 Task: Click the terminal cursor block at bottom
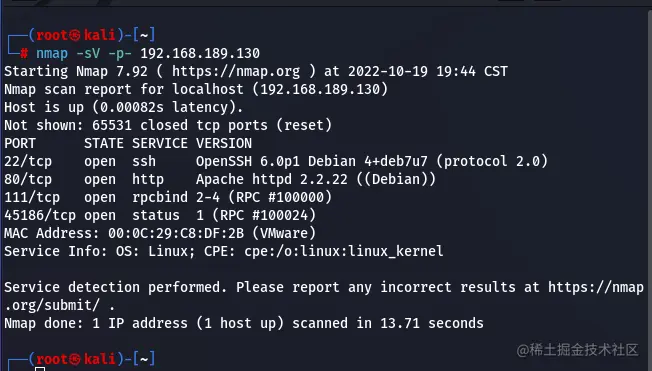(40, 369)
